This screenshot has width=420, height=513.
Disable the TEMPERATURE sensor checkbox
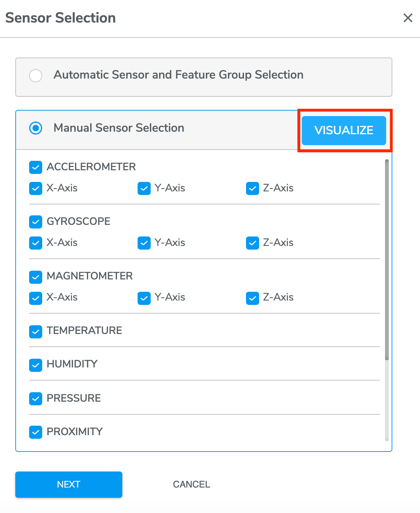coord(36,331)
